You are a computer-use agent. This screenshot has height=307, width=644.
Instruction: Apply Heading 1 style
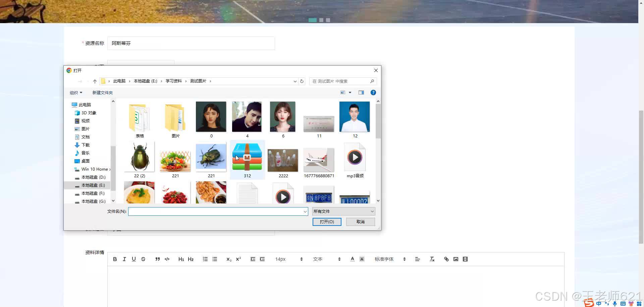click(181, 259)
